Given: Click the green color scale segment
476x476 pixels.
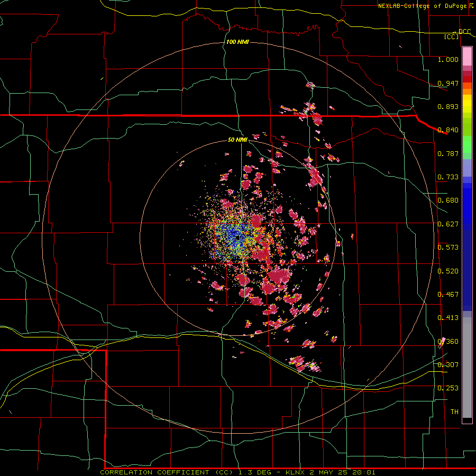Looking at the screenshot, I should [467, 145].
